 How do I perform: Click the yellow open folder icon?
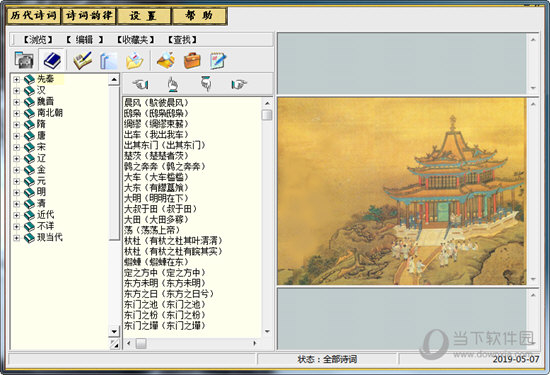pyautogui.click(x=135, y=61)
